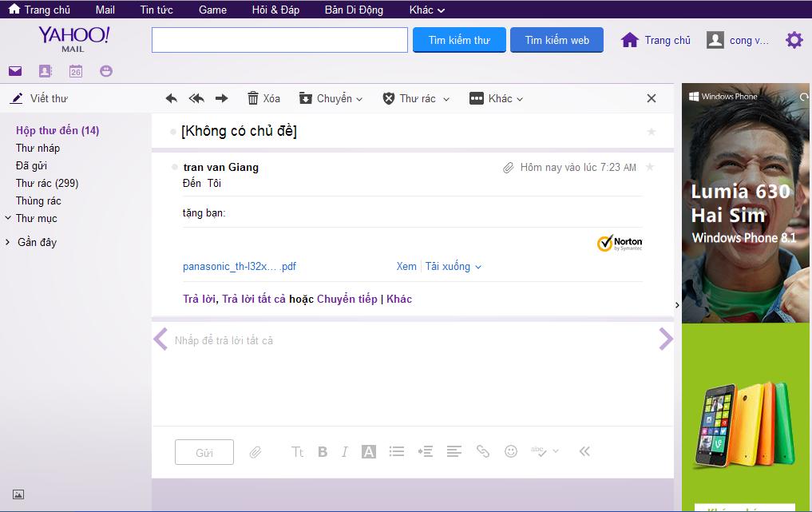The width and height of the screenshot is (812, 512).
Task: Click the Forward arrow icon
Action: coord(222,98)
